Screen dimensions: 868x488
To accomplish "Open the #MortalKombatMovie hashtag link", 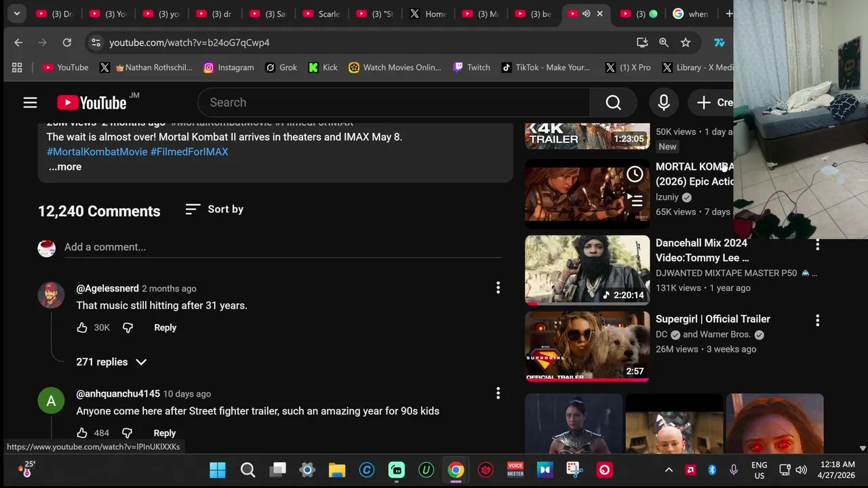I will coord(97,152).
